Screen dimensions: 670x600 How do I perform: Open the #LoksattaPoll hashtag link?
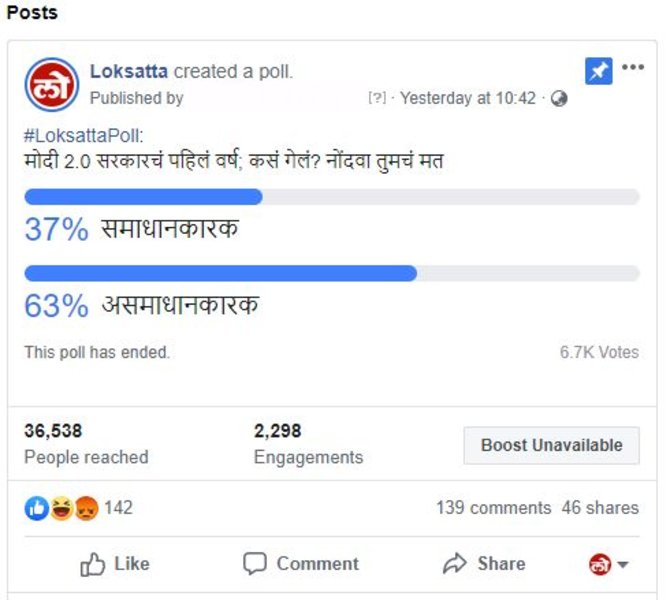coord(83,136)
